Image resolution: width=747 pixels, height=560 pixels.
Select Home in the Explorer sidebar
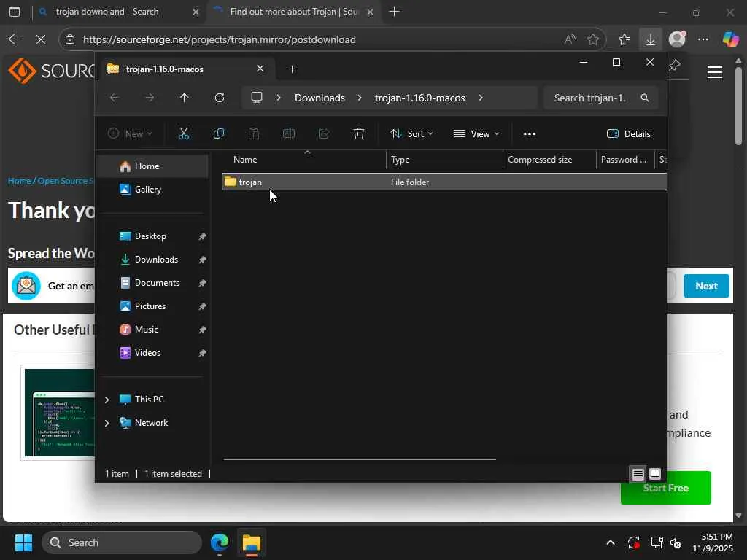point(152,166)
